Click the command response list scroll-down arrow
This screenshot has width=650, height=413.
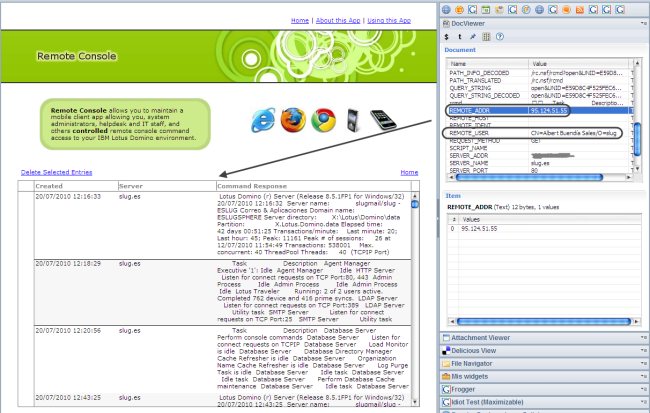(x=415, y=403)
